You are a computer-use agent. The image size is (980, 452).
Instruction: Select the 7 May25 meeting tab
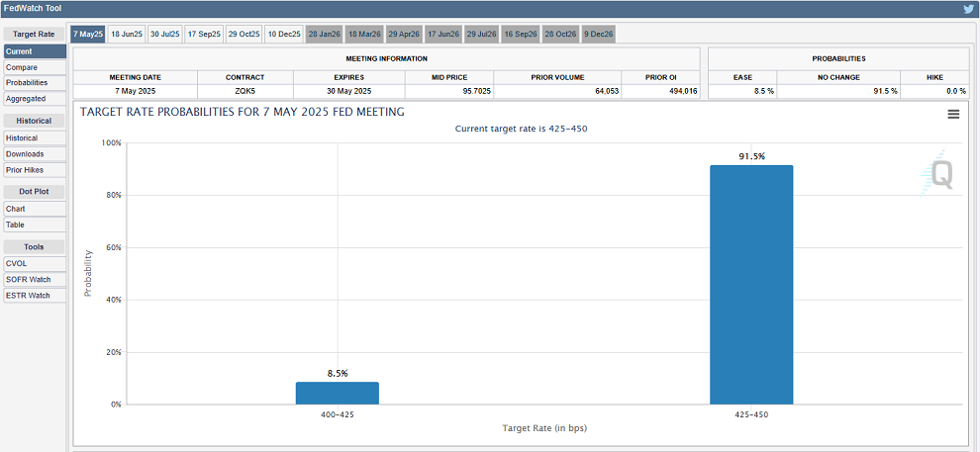[x=87, y=34]
